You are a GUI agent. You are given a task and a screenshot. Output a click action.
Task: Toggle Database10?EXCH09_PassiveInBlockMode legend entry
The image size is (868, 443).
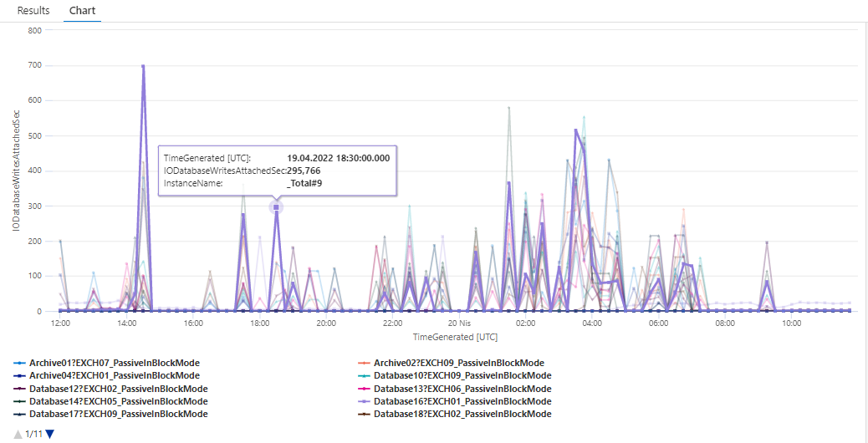(454, 376)
